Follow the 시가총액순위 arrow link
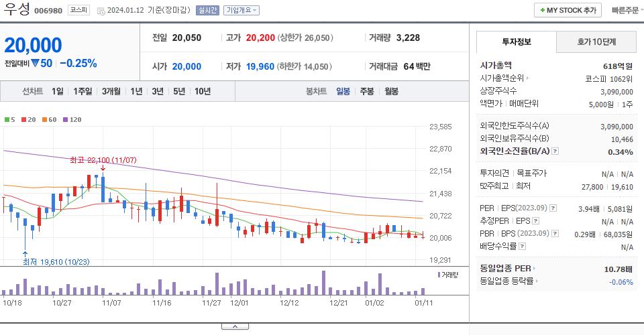Image resolution: width=644 pixels, height=335 pixels. click(504, 78)
